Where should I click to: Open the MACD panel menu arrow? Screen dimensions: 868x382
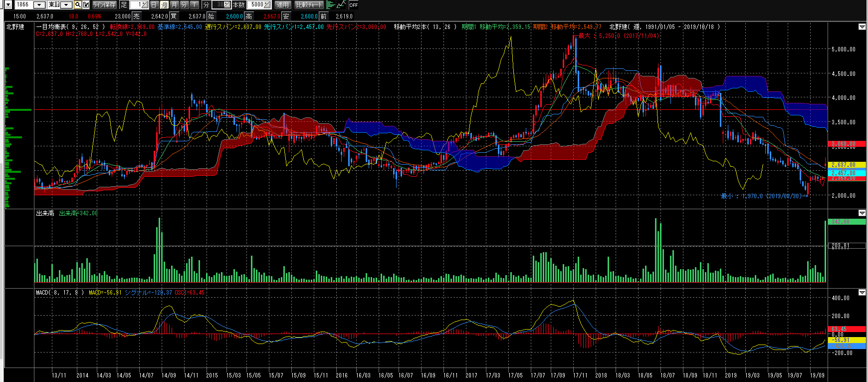862,293
